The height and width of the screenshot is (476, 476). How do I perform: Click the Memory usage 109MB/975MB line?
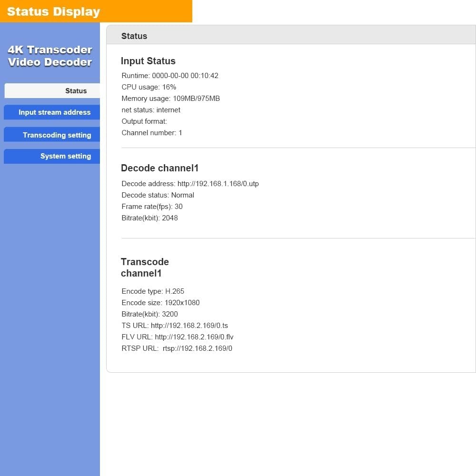(x=170, y=99)
